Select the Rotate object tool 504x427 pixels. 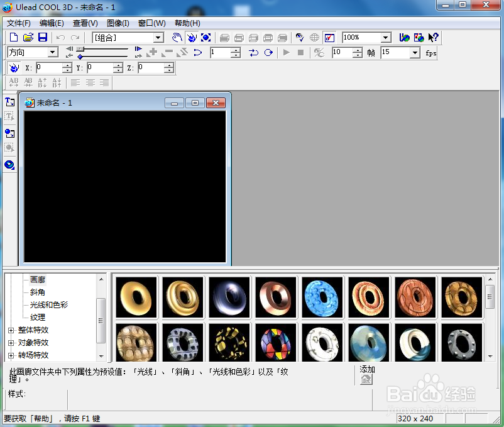(x=192, y=38)
